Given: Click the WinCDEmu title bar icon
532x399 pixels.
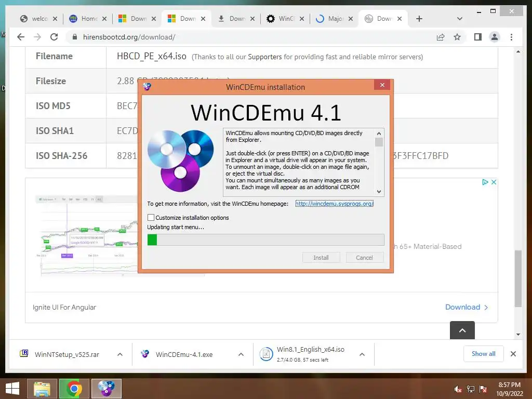Looking at the screenshot, I should tap(147, 87).
